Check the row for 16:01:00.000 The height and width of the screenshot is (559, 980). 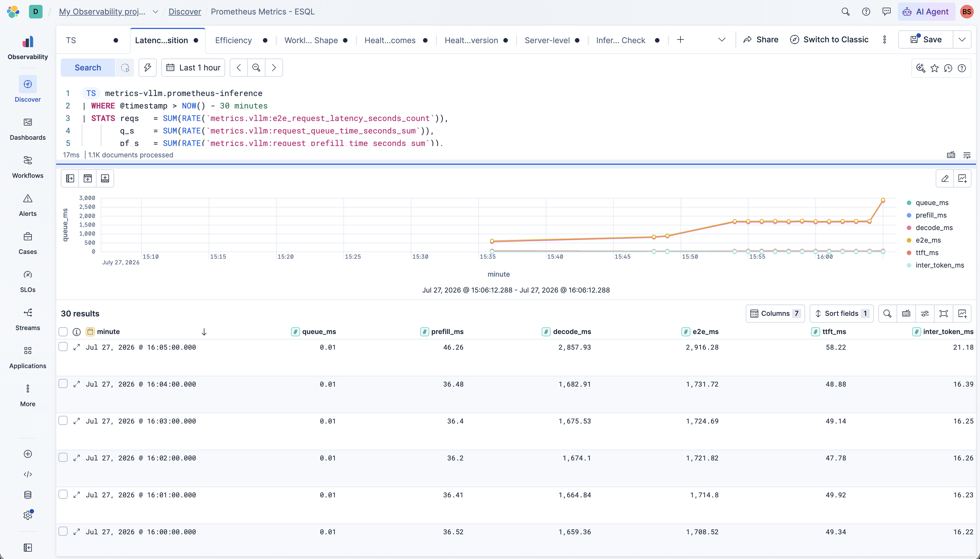click(63, 494)
